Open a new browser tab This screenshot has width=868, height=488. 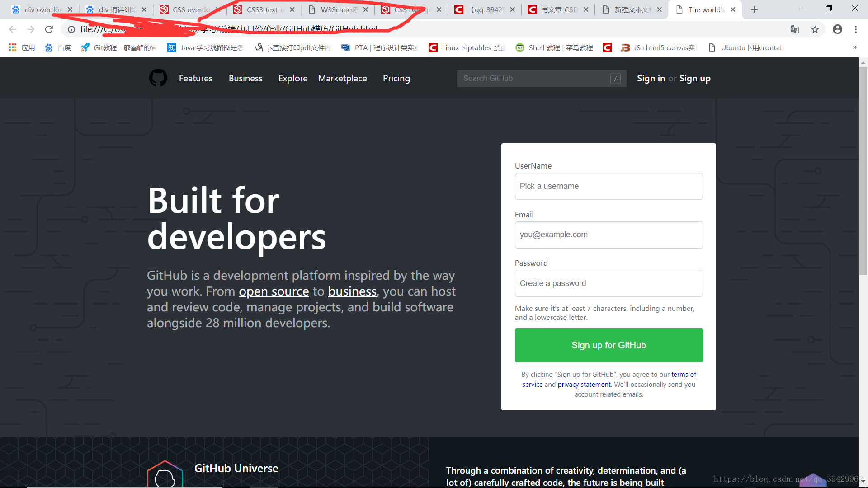pos(754,9)
